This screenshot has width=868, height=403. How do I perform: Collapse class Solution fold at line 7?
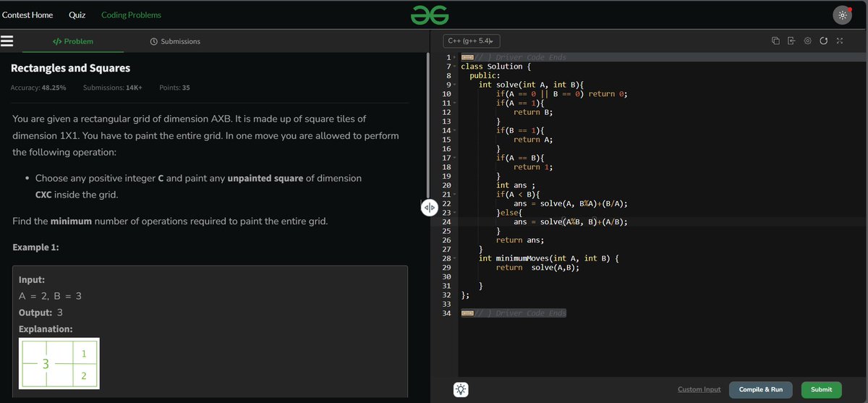point(454,67)
